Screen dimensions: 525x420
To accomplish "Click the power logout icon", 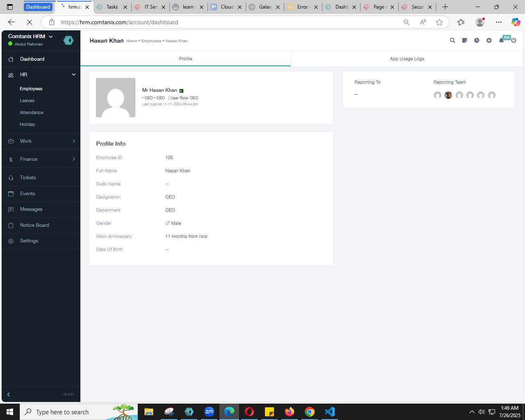I will coord(514,41).
